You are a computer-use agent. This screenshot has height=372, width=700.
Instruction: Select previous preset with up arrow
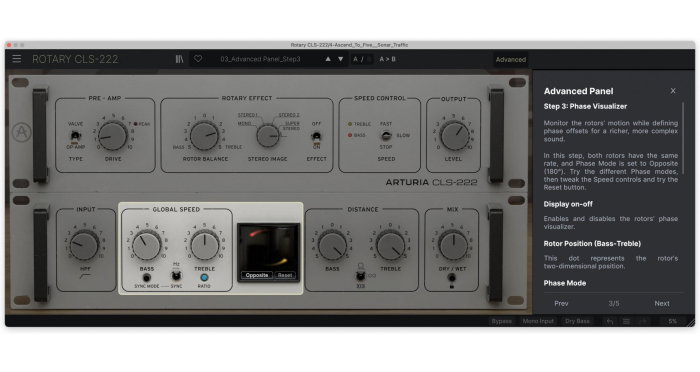[x=328, y=59]
